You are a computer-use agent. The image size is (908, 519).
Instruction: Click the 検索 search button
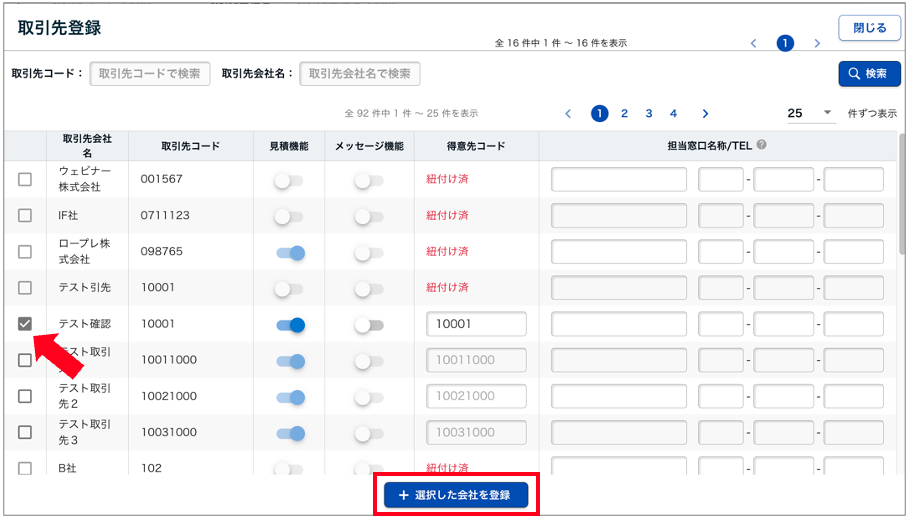[869, 74]
